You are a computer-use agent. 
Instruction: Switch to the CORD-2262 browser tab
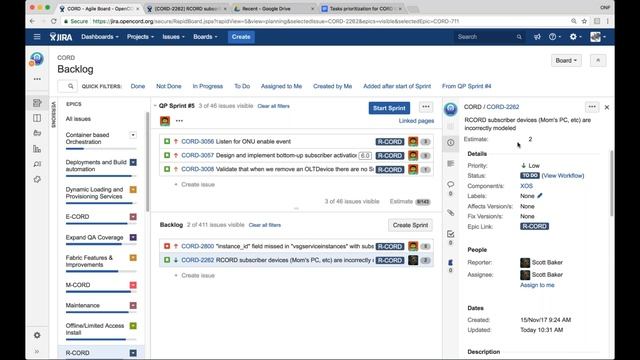pos(187,9)
